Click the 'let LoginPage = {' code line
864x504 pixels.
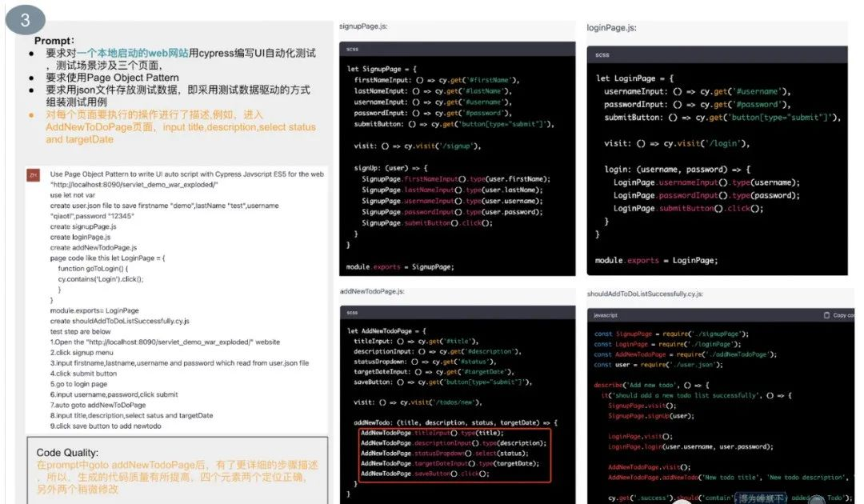(x=634, y=78)
